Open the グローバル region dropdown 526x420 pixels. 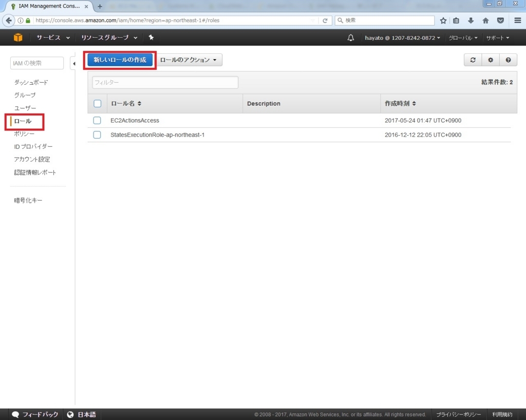[463, 38]
